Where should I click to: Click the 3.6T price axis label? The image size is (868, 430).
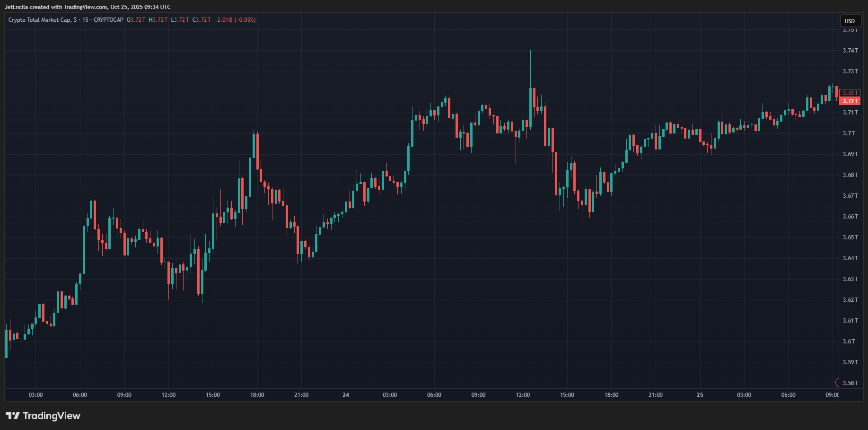point(849,342)
